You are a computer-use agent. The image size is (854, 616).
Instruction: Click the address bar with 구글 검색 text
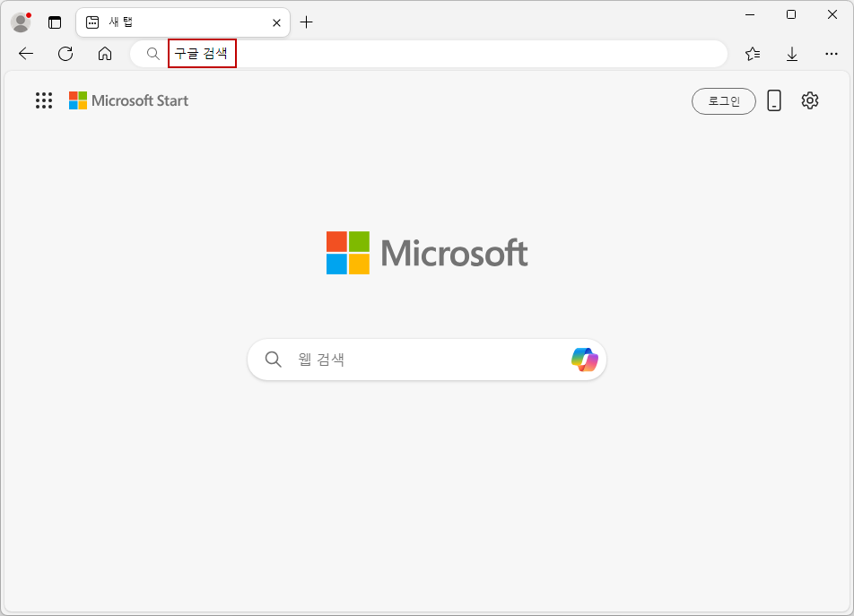point(429,53)
